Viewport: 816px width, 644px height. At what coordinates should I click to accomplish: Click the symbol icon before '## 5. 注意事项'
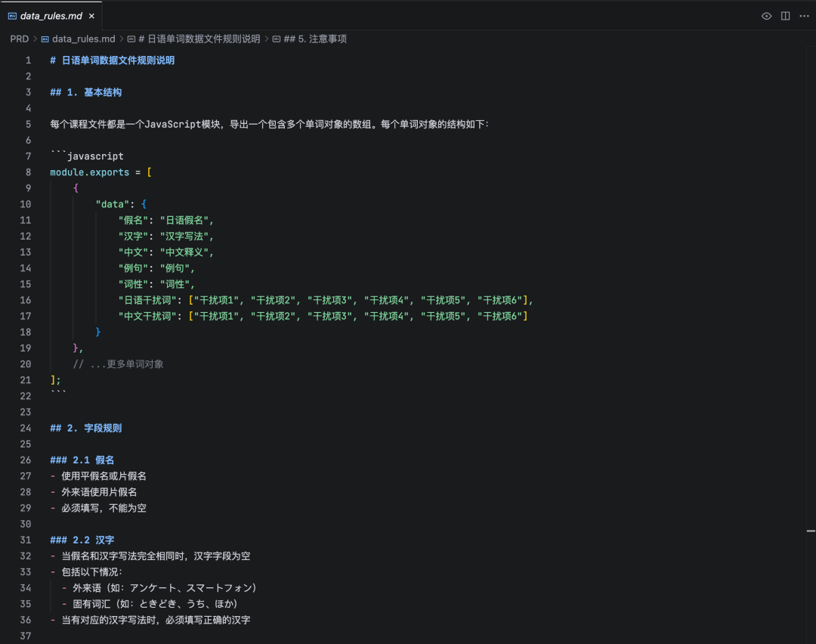277,39
